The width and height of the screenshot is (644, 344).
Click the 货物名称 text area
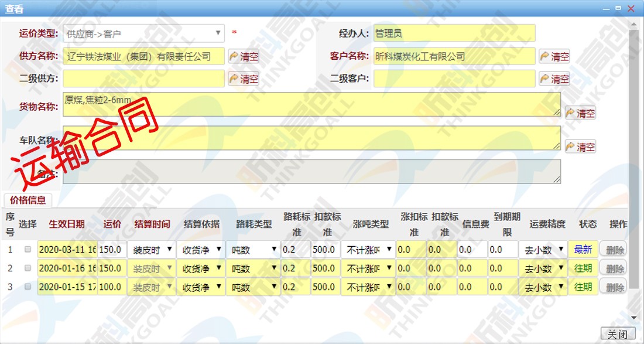(311, 104)
